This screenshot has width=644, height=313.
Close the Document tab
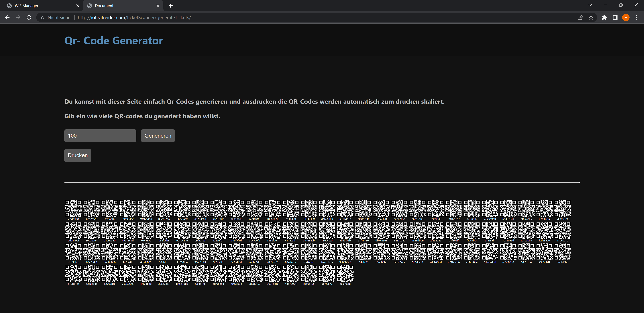(x=158, y=6)
